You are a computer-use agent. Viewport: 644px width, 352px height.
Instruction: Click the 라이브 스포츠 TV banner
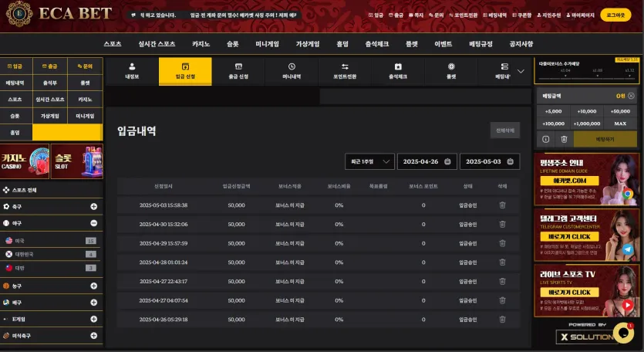pyautogui.click(x=586, y=291)
